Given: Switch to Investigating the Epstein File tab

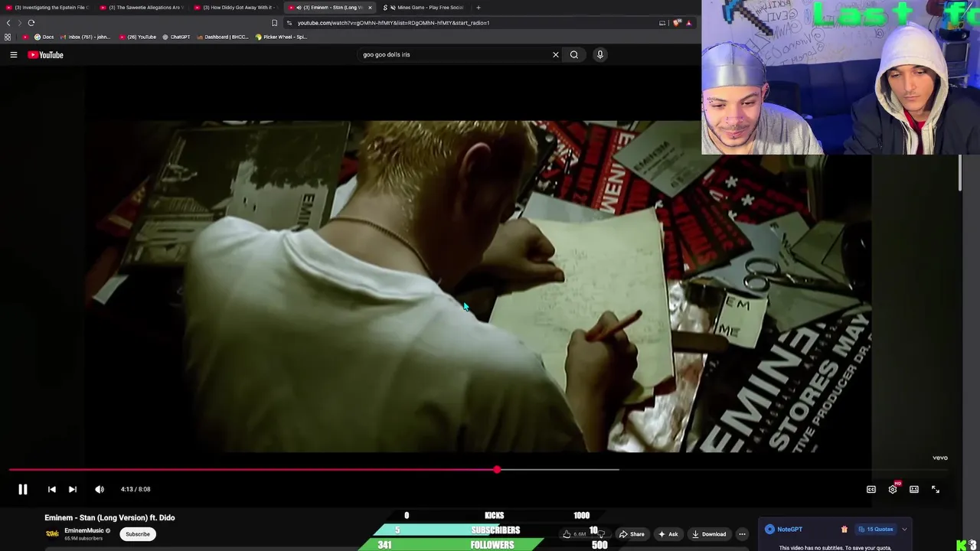Looking at the screenshot, I should pos(47,8).
